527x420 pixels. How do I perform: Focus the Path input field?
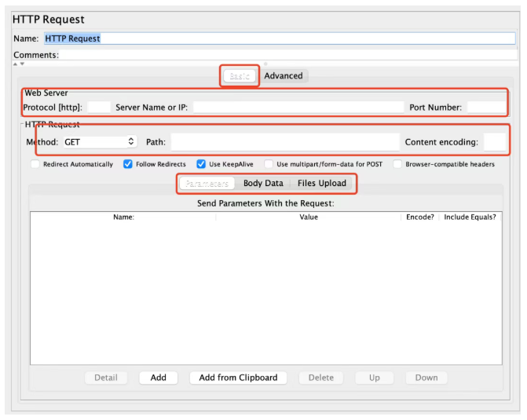285,142
